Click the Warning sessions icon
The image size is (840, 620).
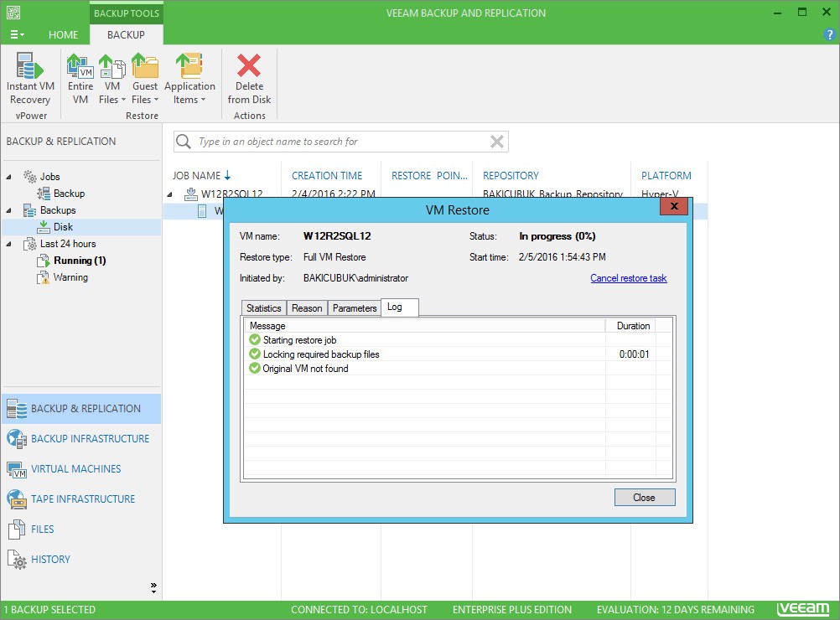coord(44,277)
